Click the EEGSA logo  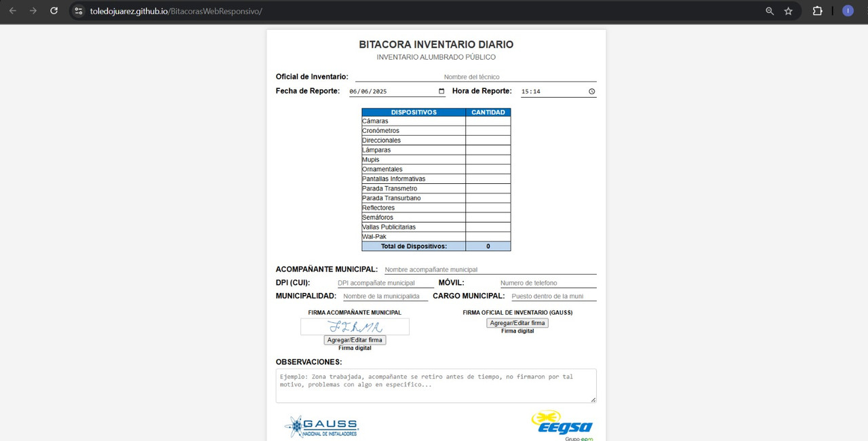[561, 425]
